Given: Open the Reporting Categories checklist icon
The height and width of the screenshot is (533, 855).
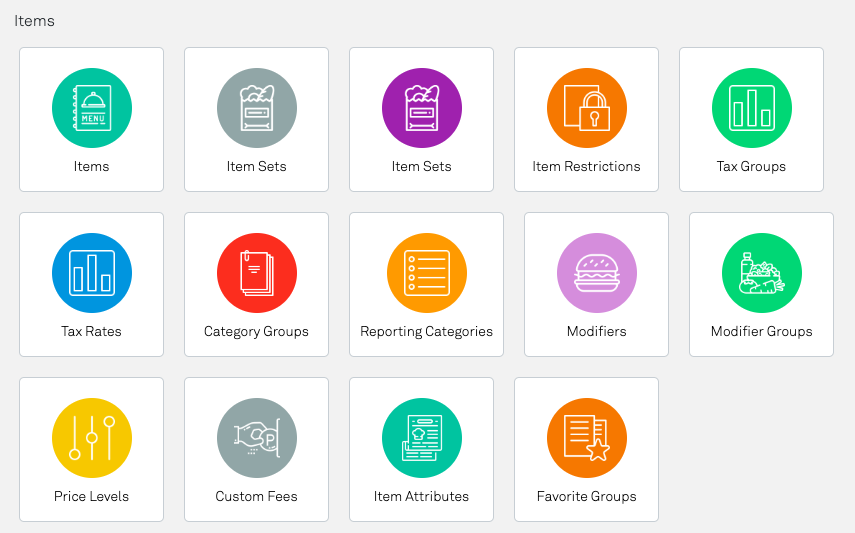Looking at the screenshot, I should [x=427, y=273].
